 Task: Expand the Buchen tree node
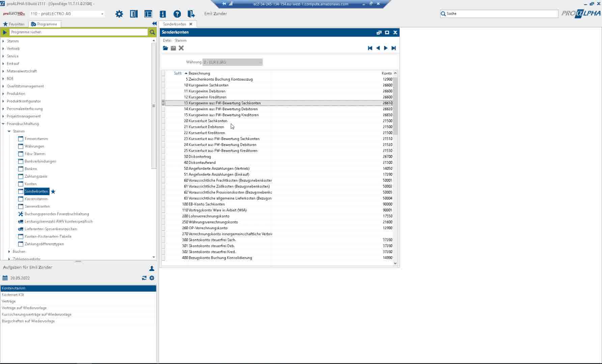coord(9,251)
